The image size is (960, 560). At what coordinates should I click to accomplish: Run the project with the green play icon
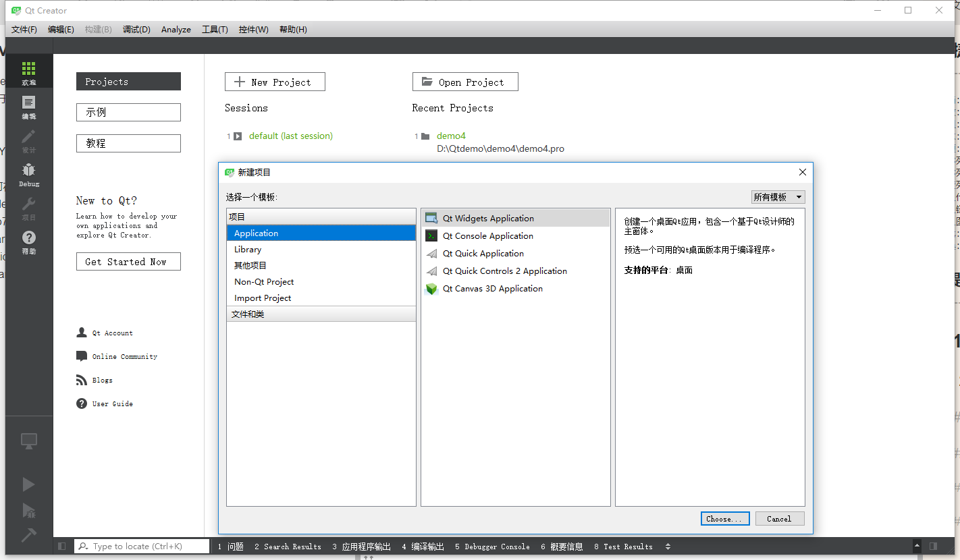28,484
